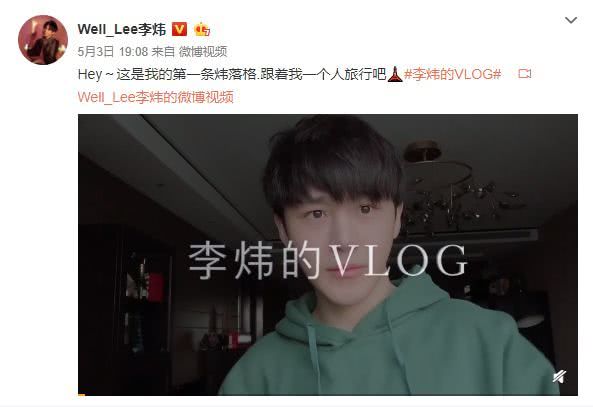Click the crown membership icon
The image size is (593, 407).
(x=202, y=30)
